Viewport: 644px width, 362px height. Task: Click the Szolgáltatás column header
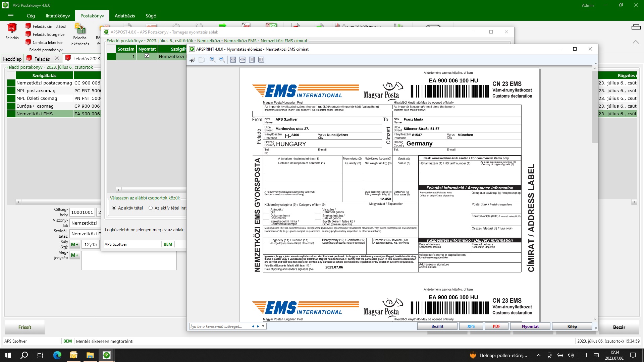44,75
